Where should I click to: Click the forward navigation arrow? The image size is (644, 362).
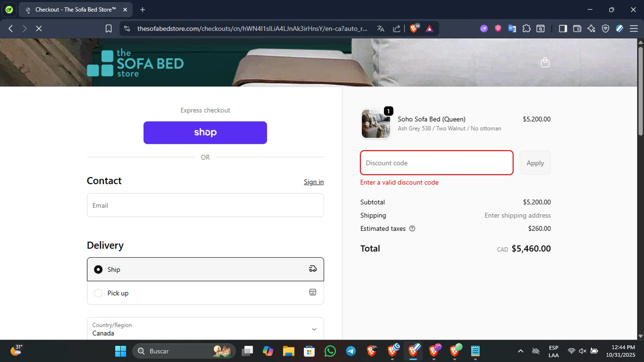[24, 28]
